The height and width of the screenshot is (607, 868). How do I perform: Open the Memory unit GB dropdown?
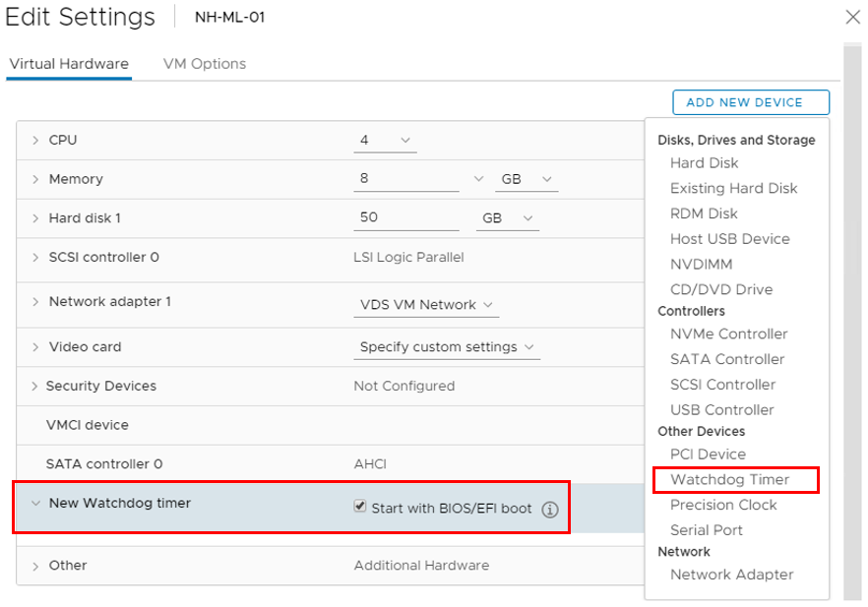[x=528, y=180]
